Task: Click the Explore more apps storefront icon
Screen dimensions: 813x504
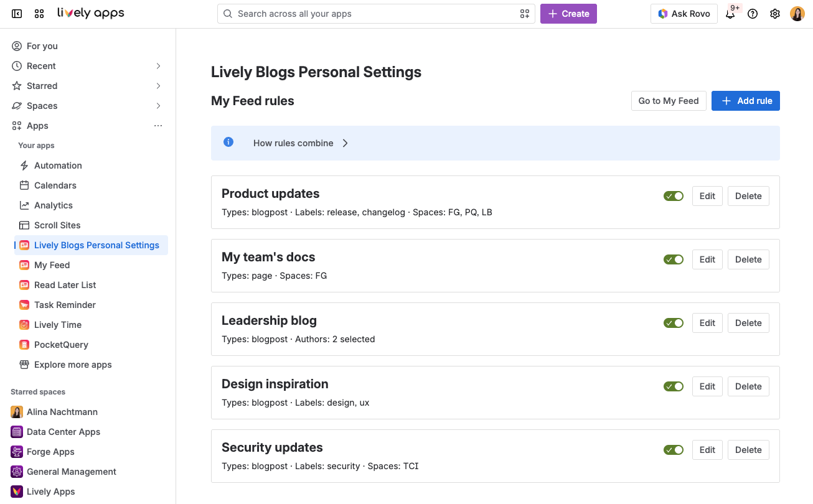Action: click(x=24, y=365)
